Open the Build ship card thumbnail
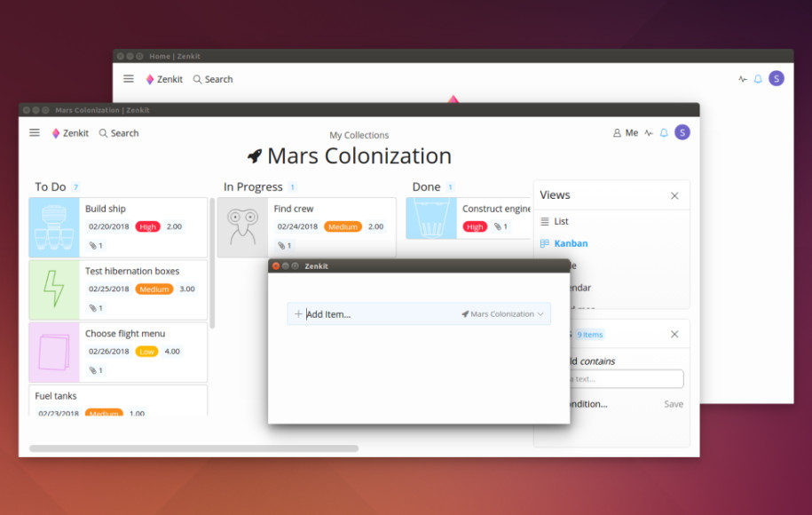The width and height of the screenshot is (812, 515). click(54, 227)
